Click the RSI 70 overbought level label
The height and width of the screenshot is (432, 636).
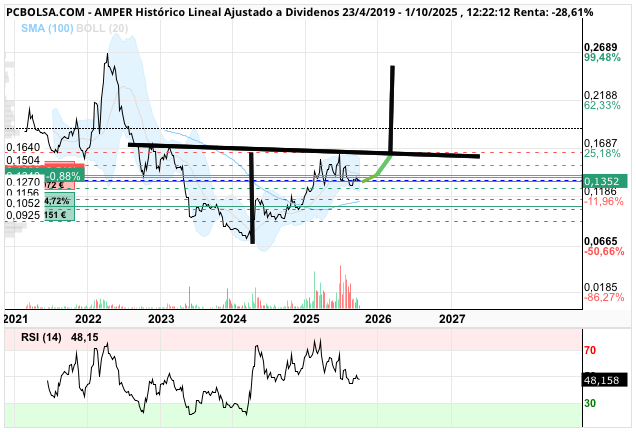click(590, 351)
